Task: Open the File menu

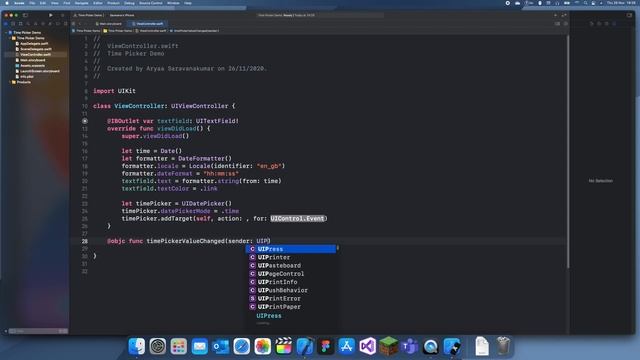Action: (x=32, y=3)
